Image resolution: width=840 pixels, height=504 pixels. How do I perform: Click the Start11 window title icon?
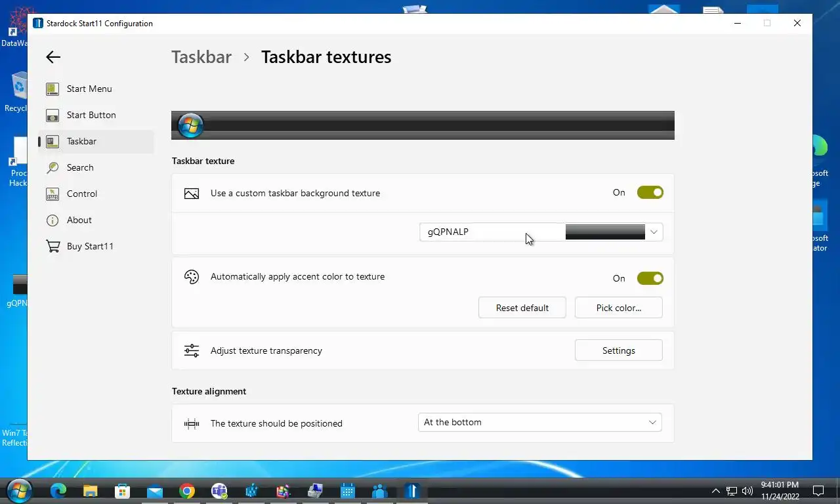[38, 23]
